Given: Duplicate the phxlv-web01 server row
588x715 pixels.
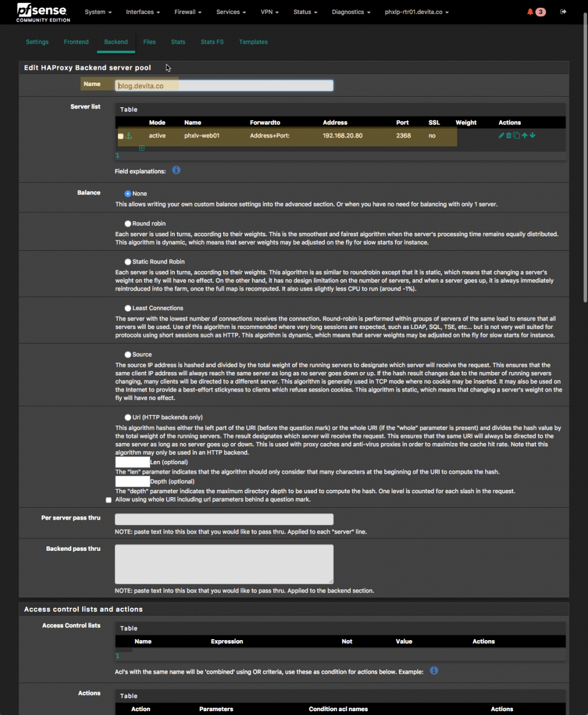Looking at the screenshot, I should (517, 135).
